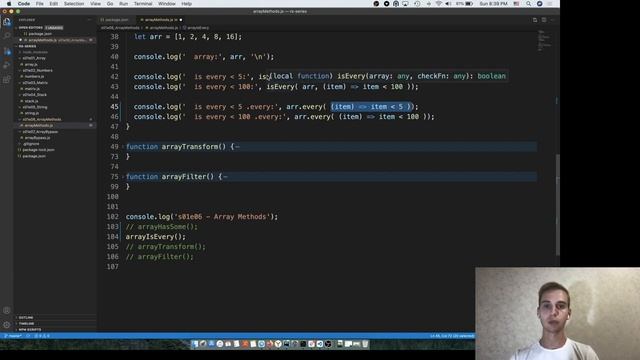The width and height of the screenshot is (640, 360).
Task: Open the Extensions view icon
Action: (x=7, y=80)
